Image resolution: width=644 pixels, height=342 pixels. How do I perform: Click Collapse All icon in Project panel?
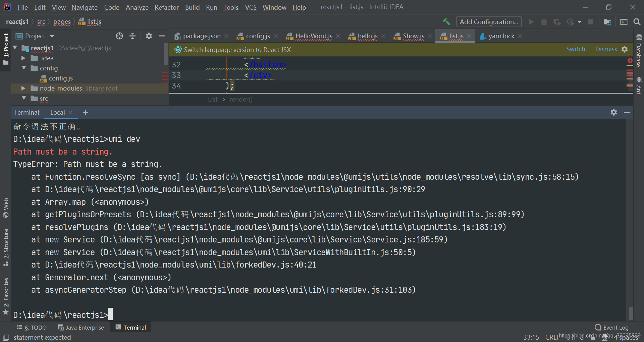[x=132, y=36]
